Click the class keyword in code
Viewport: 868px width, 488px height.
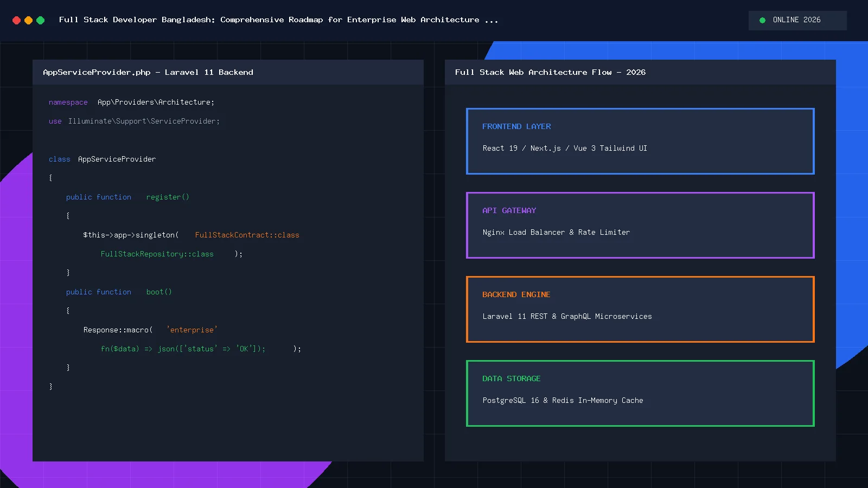(x=59, y=159)
